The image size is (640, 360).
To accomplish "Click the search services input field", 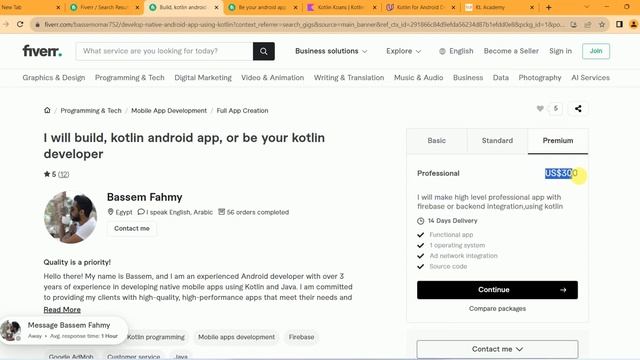I will click(164, 51).
